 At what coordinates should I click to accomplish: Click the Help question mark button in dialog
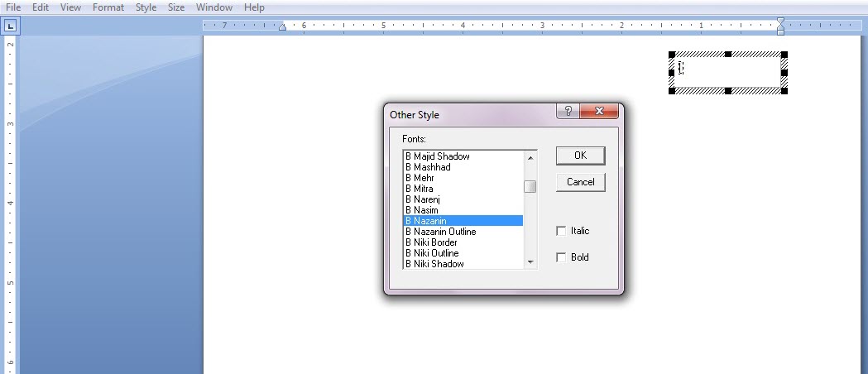[x=568, y=112]
